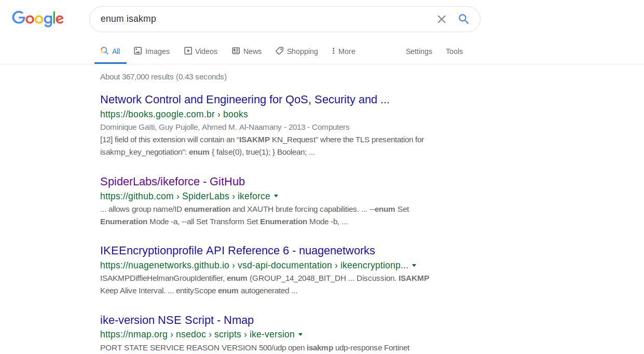Open the News tab

pyautogui.click(x=246, y=51)
